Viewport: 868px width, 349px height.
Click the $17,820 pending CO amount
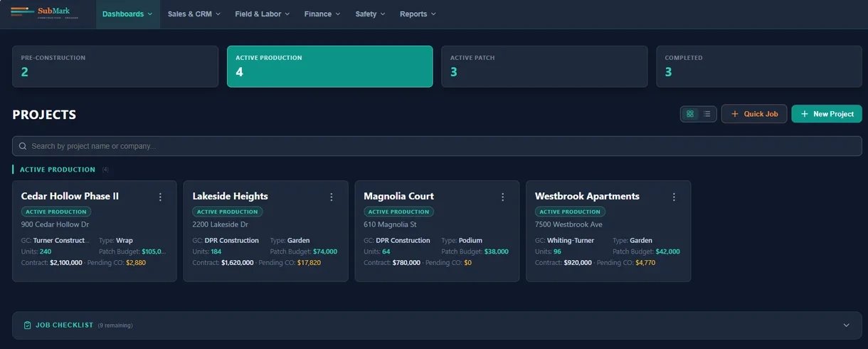[x=309, y=263]
